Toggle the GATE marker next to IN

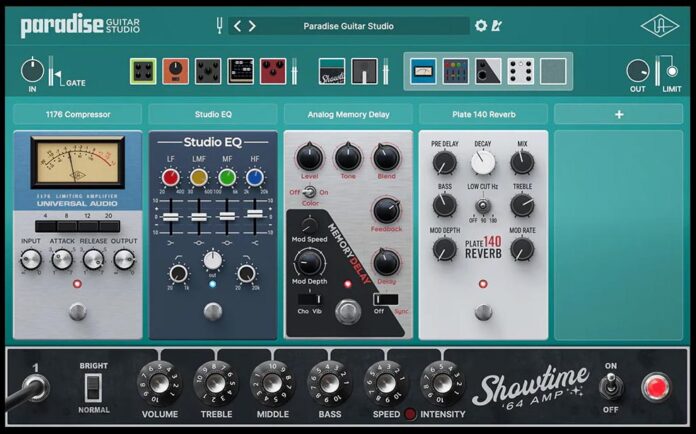[x=58, y=76]
